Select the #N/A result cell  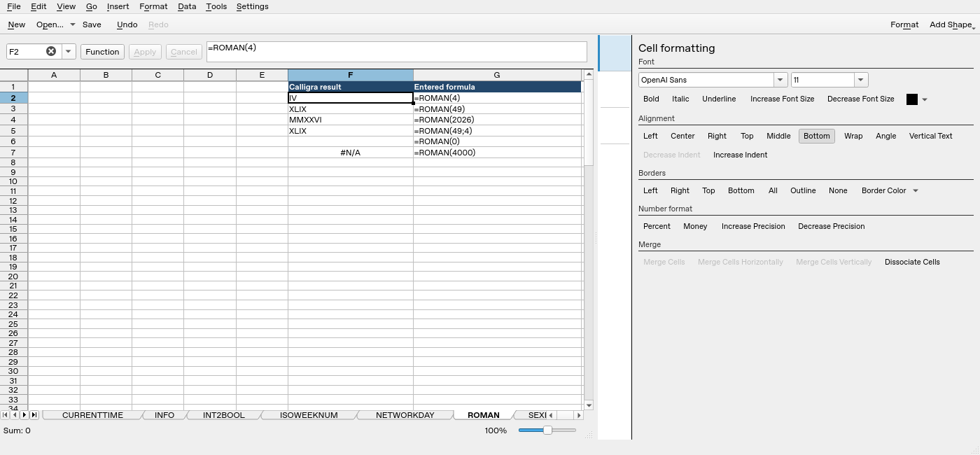click(351, 153)
